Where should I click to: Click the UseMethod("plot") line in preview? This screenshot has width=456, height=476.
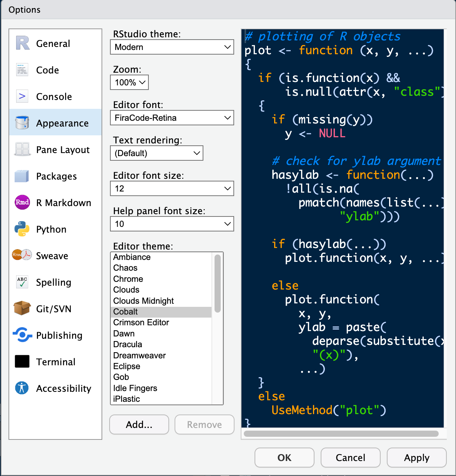click(x=329, y=410)
